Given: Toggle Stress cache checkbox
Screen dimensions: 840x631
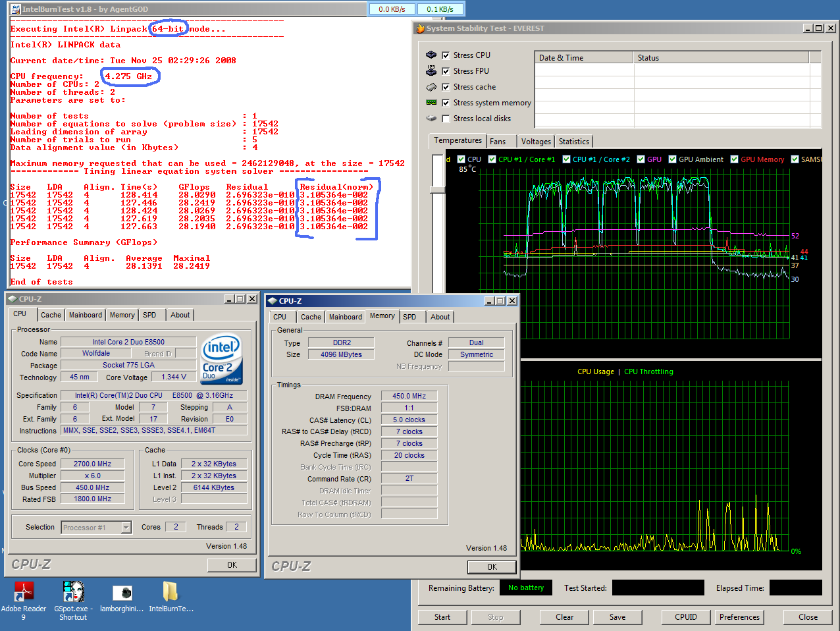Looking at the screenshot, I should 446,87.
